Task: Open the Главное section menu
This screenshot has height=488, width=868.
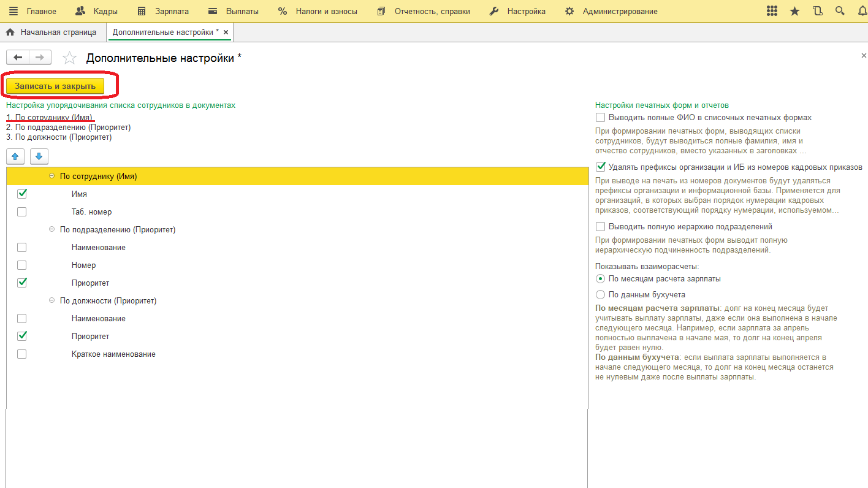Action: click(32, 11)
